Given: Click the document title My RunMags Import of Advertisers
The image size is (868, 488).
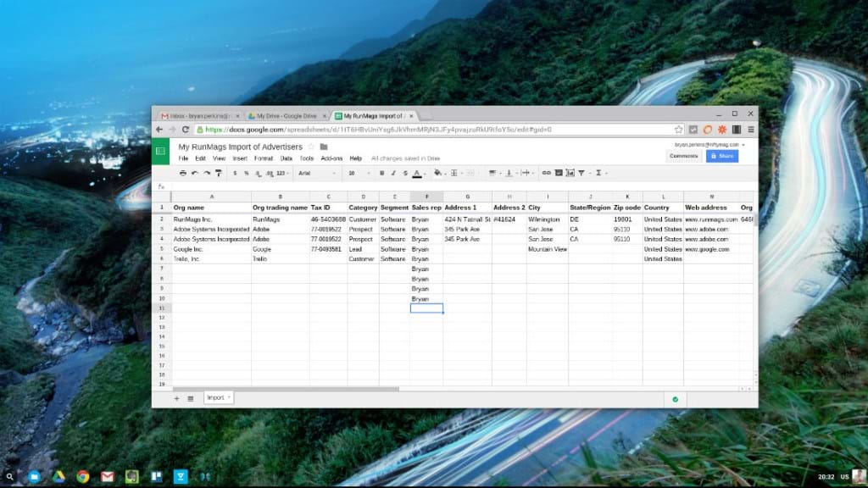Looking at the screenshot, I should tap(240, 147).
